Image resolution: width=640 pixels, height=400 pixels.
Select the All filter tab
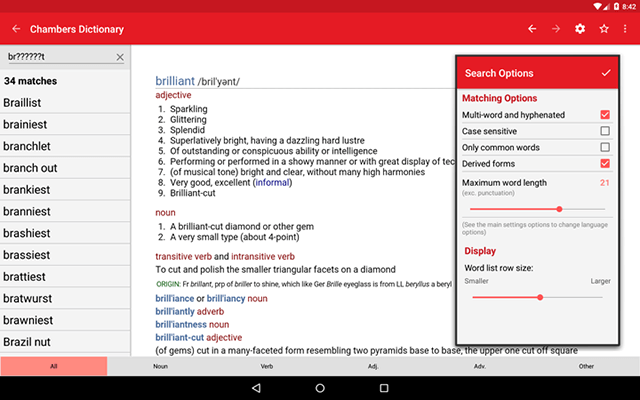pos(53,366)
